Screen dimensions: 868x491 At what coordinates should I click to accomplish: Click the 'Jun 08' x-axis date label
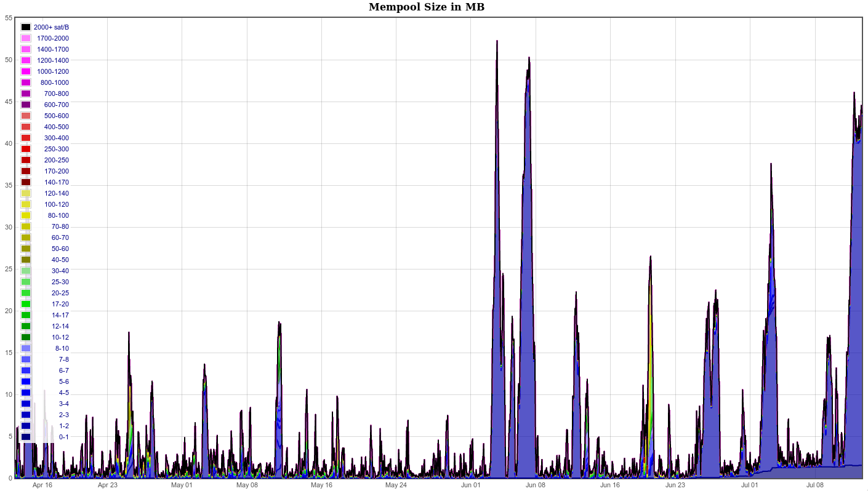pyautogui.click(x=536, y=485)
